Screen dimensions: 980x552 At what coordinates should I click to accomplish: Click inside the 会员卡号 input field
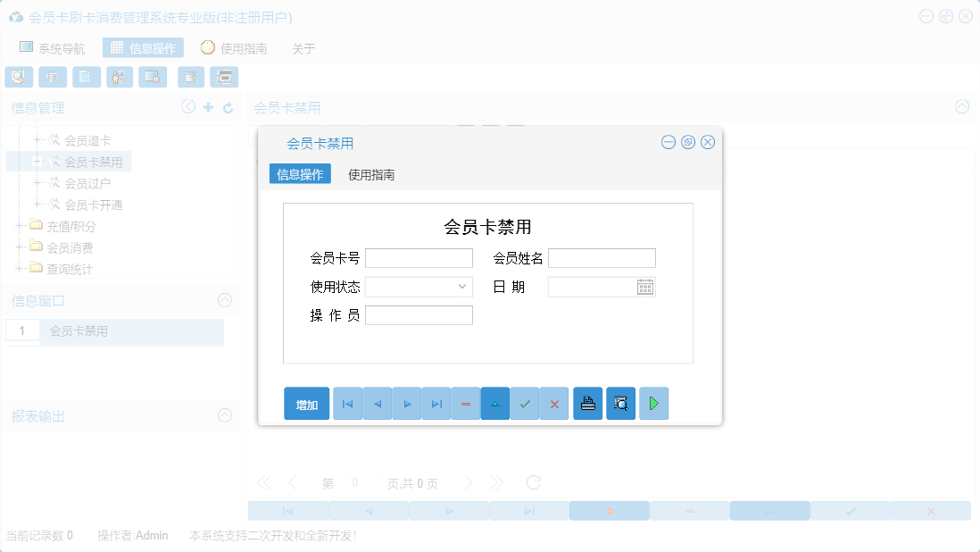click(419, 257)
